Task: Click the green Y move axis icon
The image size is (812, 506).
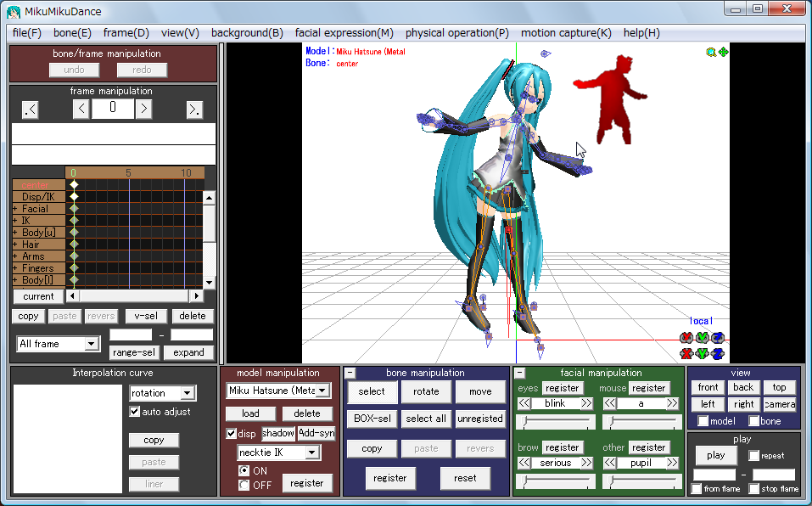Action: click(702, 354)
